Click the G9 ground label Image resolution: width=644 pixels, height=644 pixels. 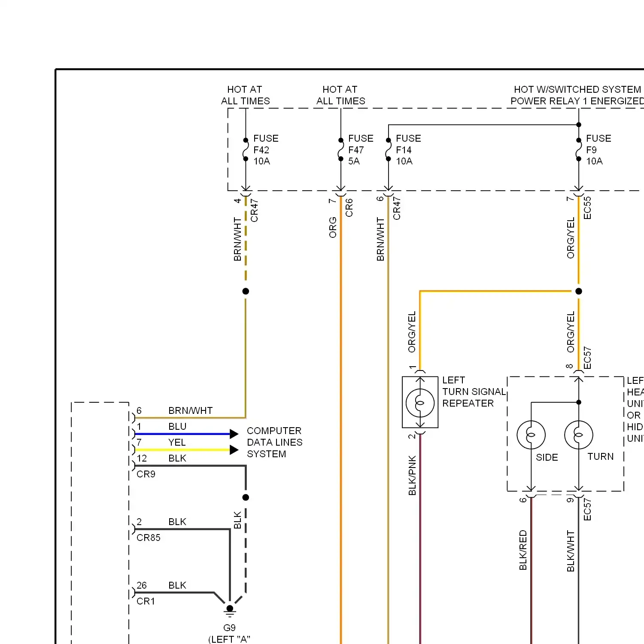coord(229,628)
